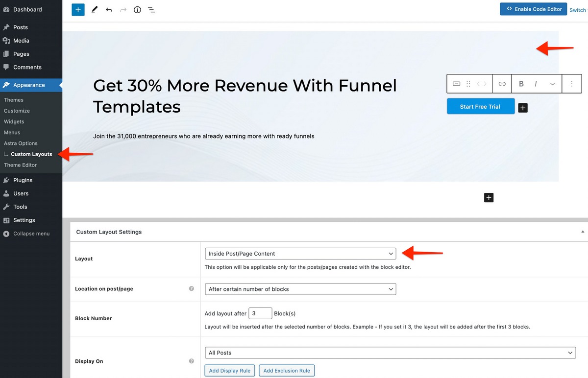Click the Start Free Trial button
This screenshot has width=588, height=378.
click(x=480, y=106)
